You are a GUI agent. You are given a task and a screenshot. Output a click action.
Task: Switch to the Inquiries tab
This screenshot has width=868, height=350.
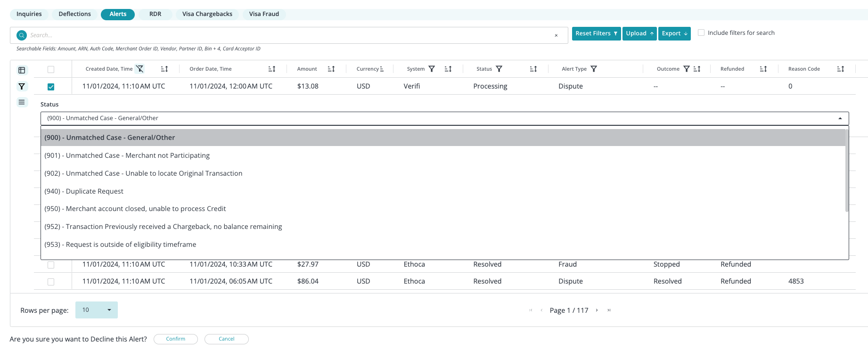pos(29,14)
